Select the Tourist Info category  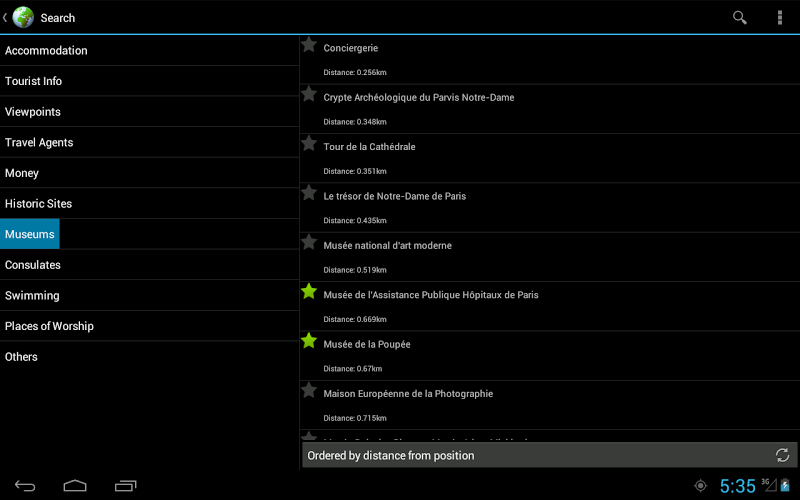149,81
